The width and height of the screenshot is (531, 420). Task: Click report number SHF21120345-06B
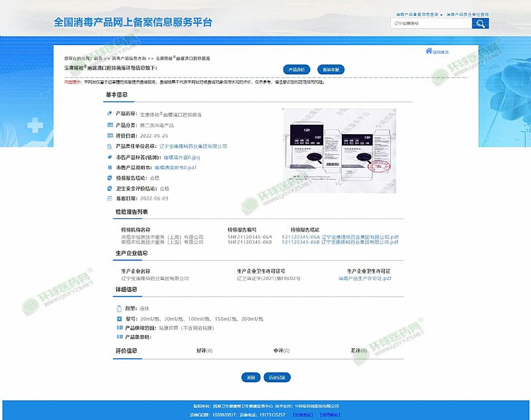(x=250, y=242)
